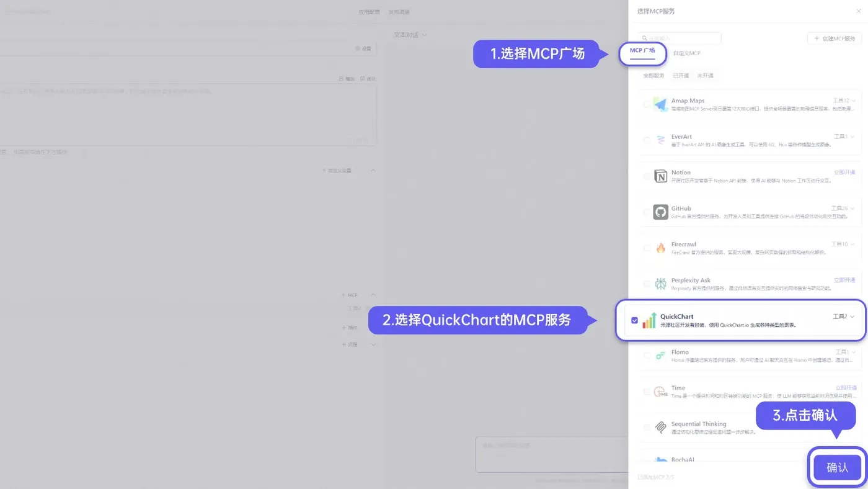This screenshot has height=489, width=868.
Task: Click 模板 in background page
Action: (347, 79)
